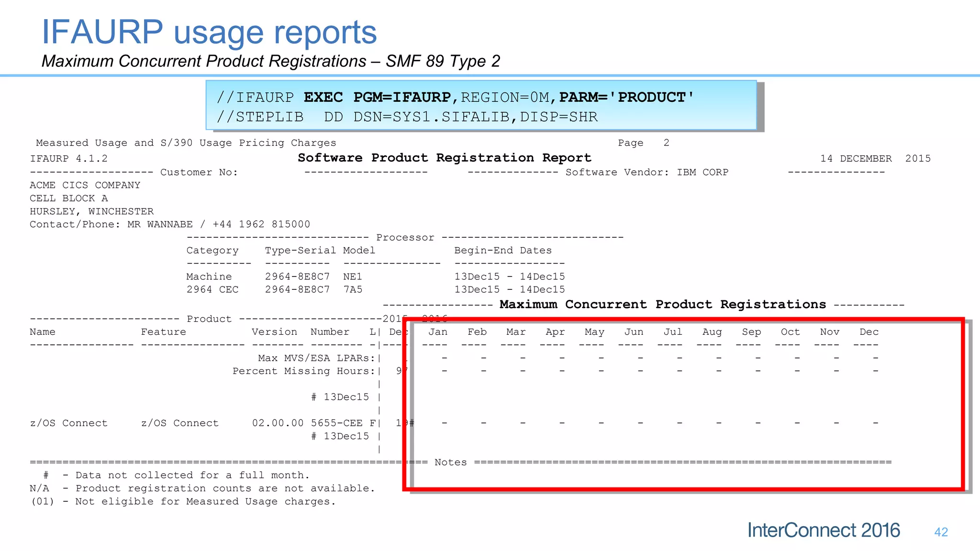980x551 pixels.
Task: Select 'Contact/Phone: MR WANNABE / +44 1962 815000'
Action: [170, 224]
